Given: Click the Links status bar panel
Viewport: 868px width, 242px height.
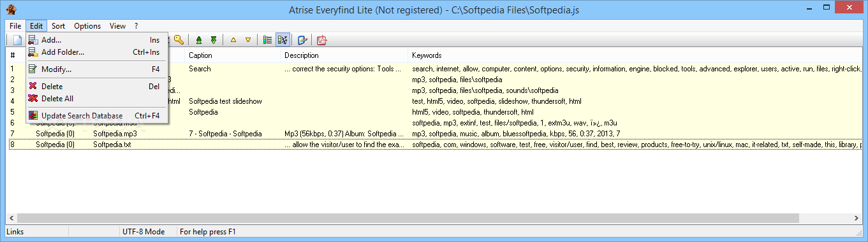Looking at the screenshot, I should point(63,232).
